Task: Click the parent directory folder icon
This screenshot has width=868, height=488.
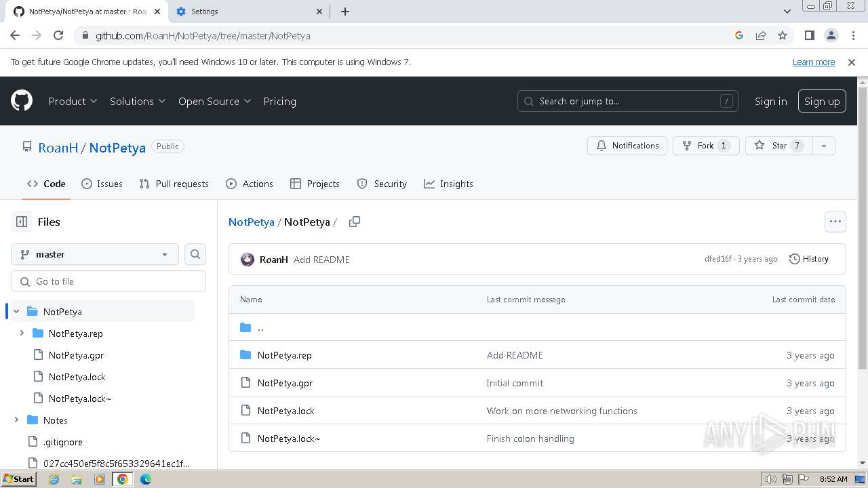Action: 245,327
